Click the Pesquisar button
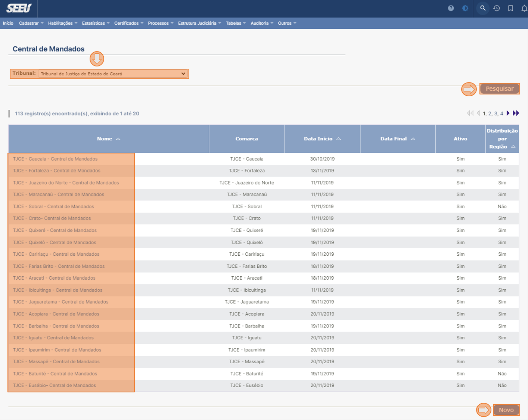The width and height of the screenshot is (528, 420). (x=500, y=88)
